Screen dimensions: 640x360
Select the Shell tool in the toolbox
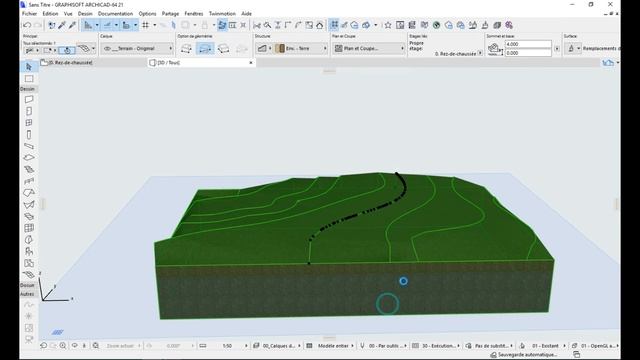[x=29, y=204]
